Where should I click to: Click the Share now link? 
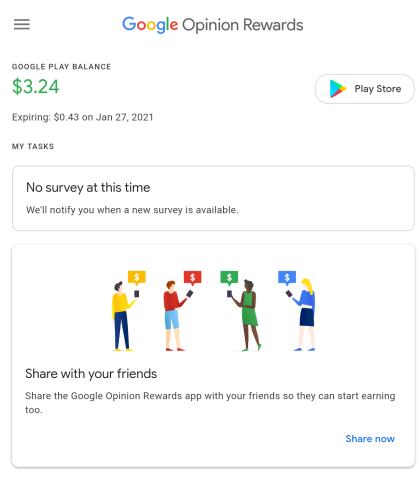(370, 439)
